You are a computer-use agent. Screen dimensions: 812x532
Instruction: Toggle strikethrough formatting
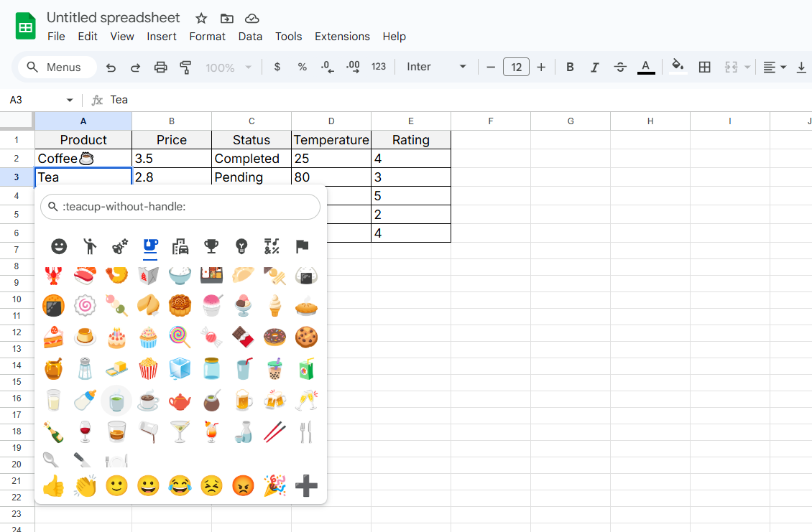pyautogui.click(x=620, y=67)
